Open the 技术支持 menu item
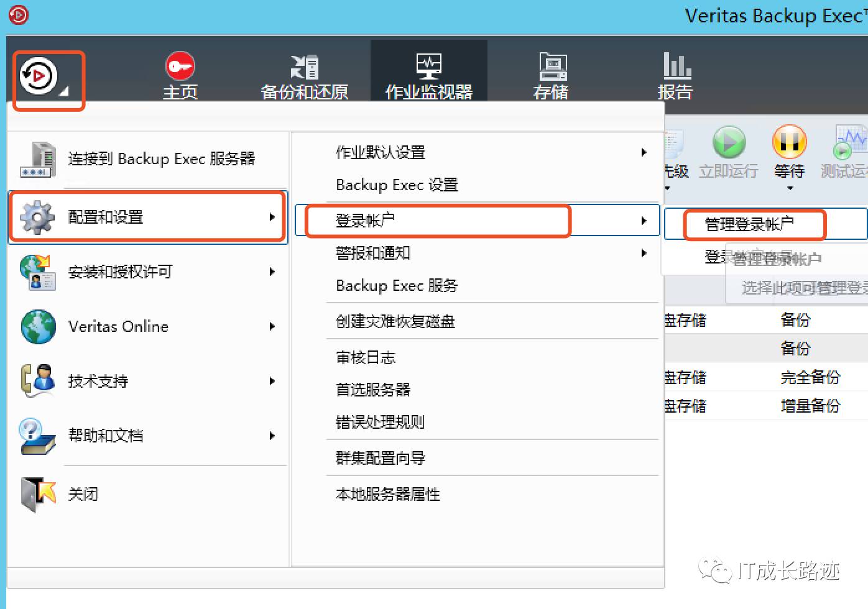Image resolution: width=868 pixels, height=609 pixels. 148,381
